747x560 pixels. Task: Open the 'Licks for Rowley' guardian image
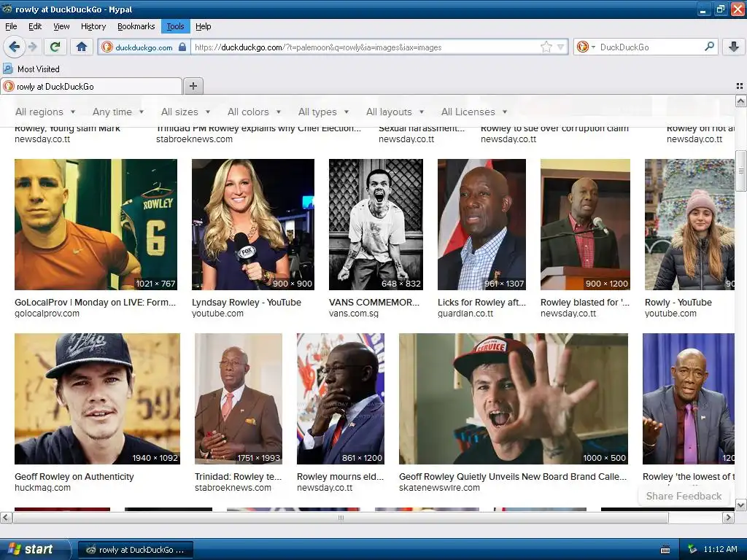pyautogui.click(x=481, y=225)
